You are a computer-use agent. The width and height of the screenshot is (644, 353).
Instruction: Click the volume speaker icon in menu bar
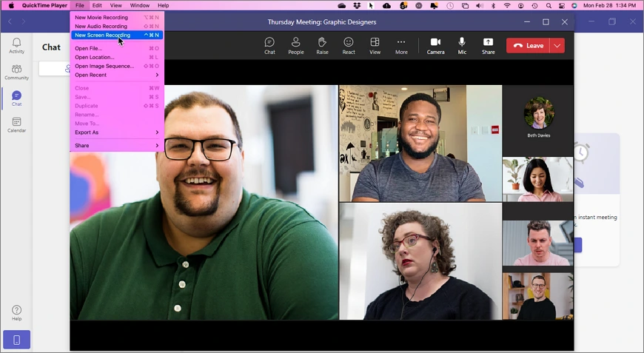pyautogui.click(x=480, y=5)
